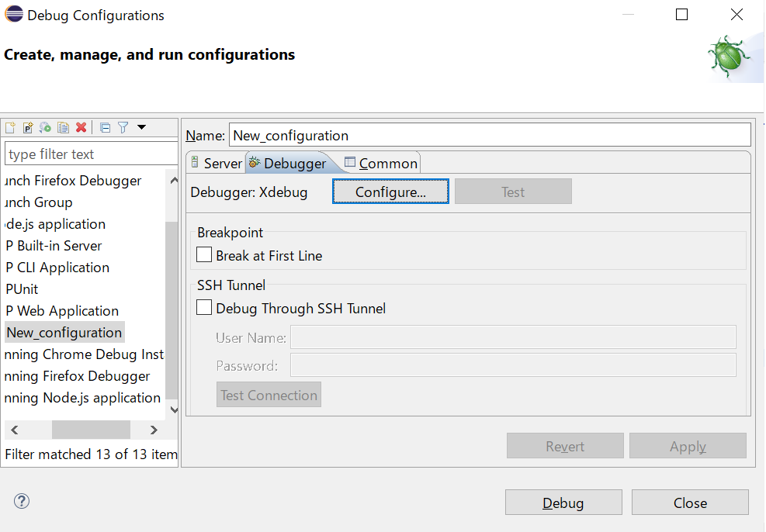Screen dimensions: 766x532
Task: Click the Export launch configuration icon
Action: [46, 128]
